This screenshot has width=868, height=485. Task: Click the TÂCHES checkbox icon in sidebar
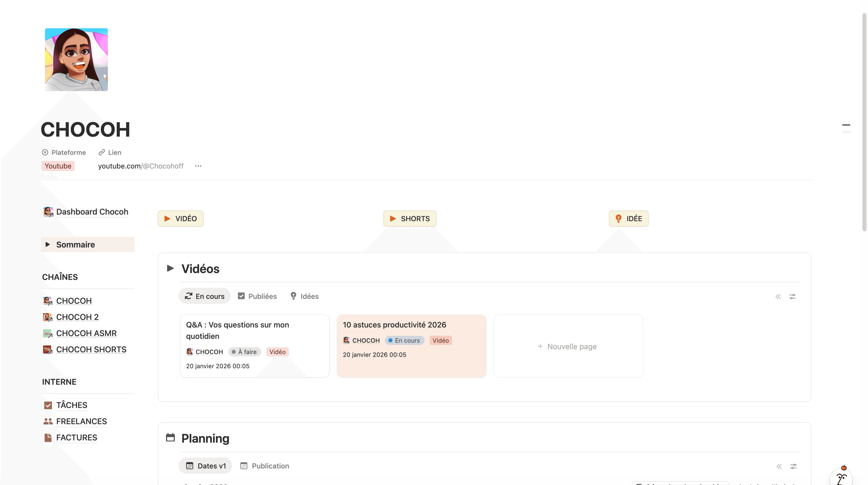click(x=48, y=405)
